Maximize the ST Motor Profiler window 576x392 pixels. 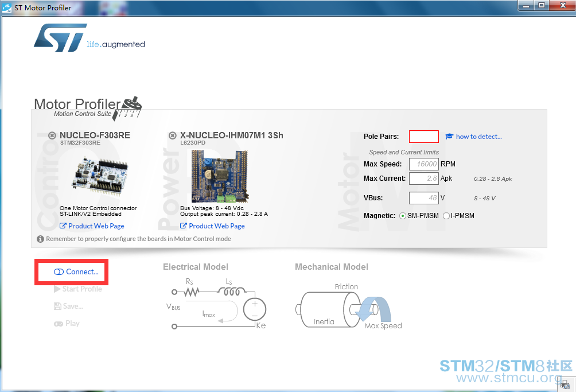541,6
